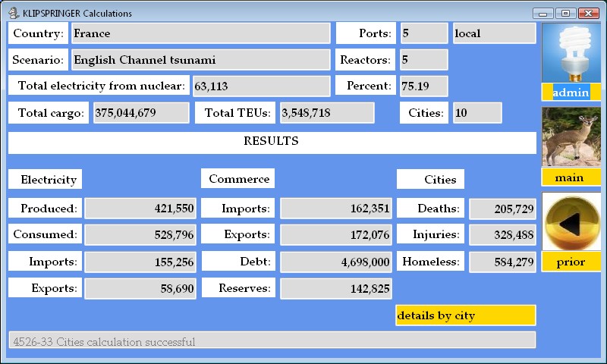This screenshot has height=364, width=607.
Task: Select the Total cargo value field
Action: point(140,113)
